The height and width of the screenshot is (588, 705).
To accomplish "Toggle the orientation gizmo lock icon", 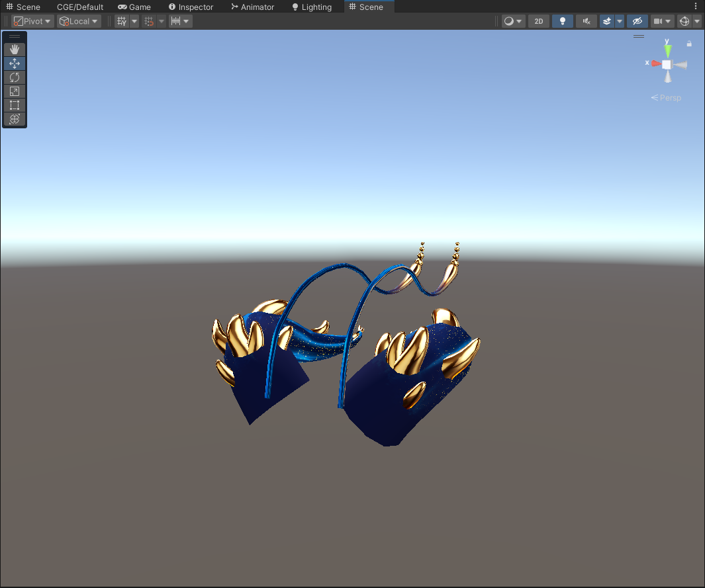I will point(689,44).
